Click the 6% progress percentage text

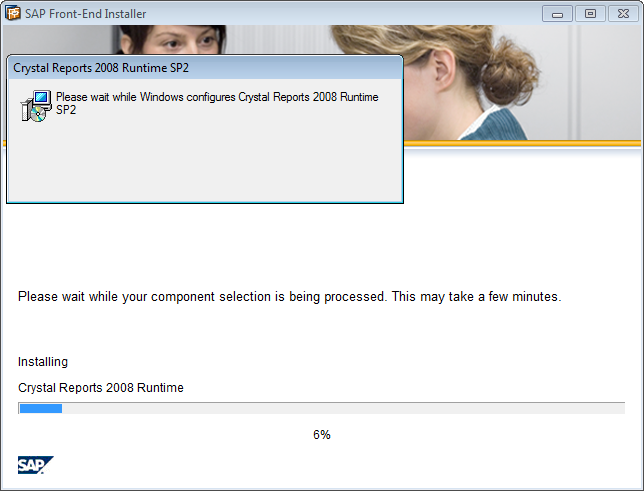point(322,435)
